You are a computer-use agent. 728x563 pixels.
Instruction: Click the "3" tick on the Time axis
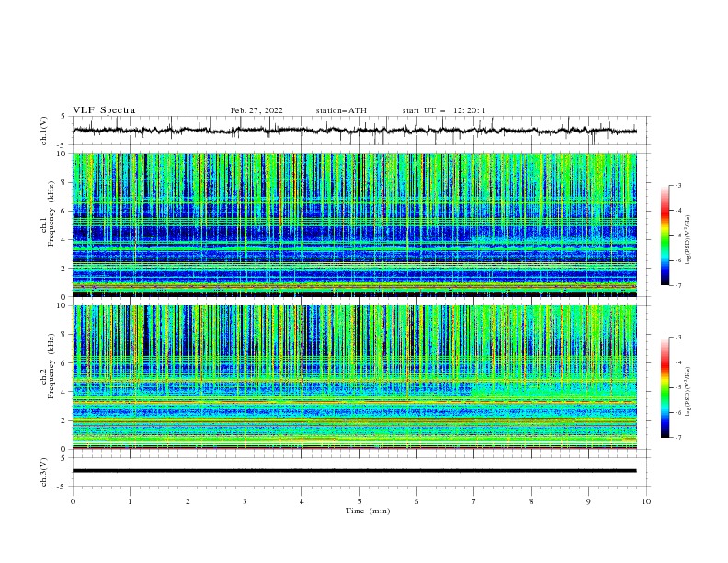coord(245,501)
